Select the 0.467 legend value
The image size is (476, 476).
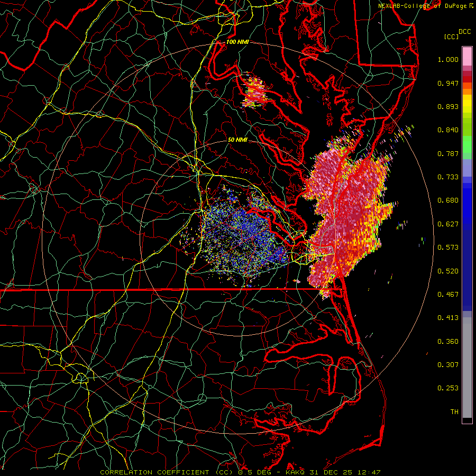(x=448, y=295)
